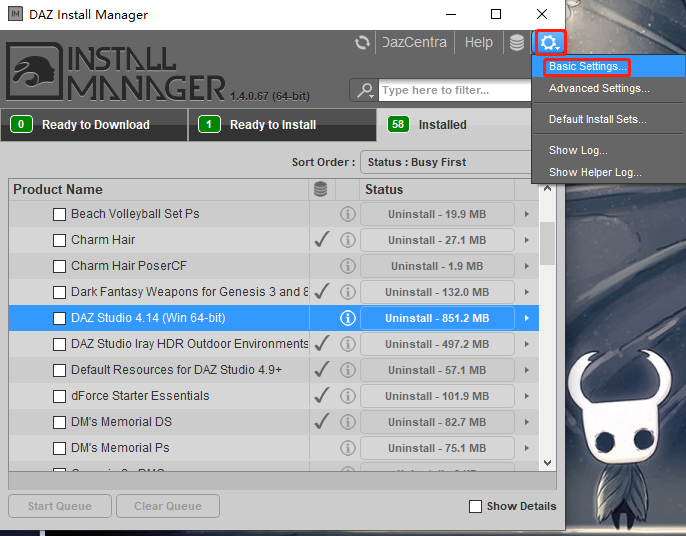Sort by the Product Name column header
Viewport: 686px width, 536px height.
(x=159, y=189)
